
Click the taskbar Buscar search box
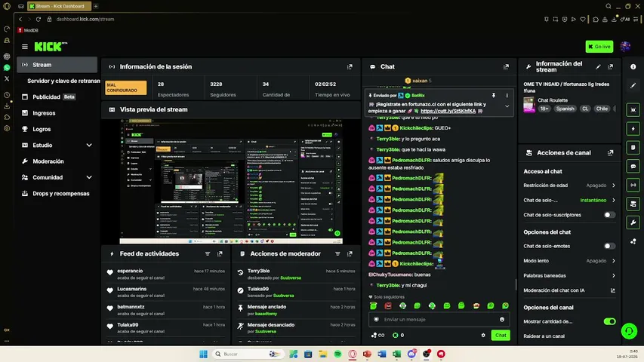(248, 354)
